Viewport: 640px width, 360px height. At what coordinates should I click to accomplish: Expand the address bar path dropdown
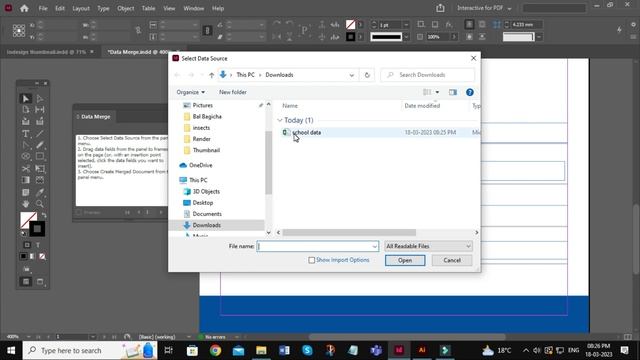click(x=351, y=75)
